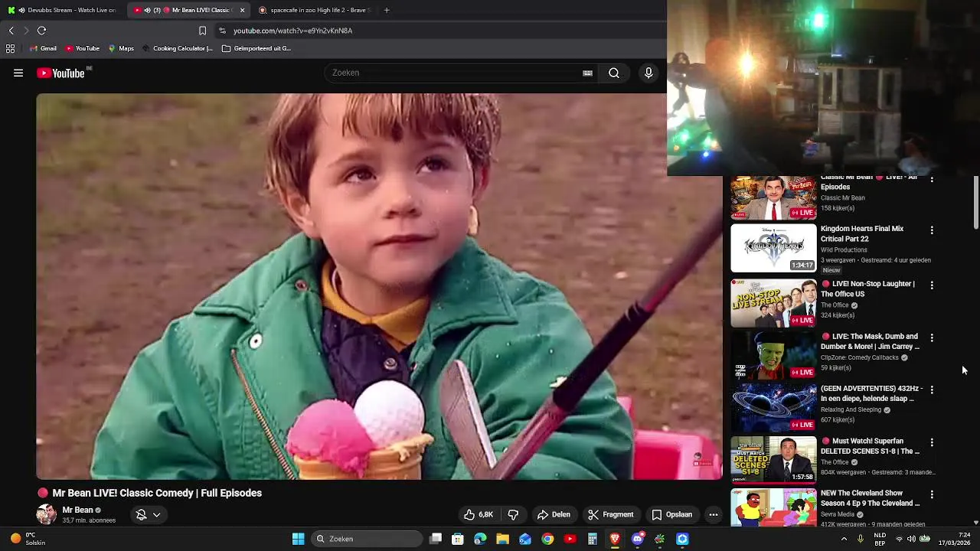Open weather widget 0°C Solskin
Viewport: 980px width, 551px height.
[x=27, y=539]
